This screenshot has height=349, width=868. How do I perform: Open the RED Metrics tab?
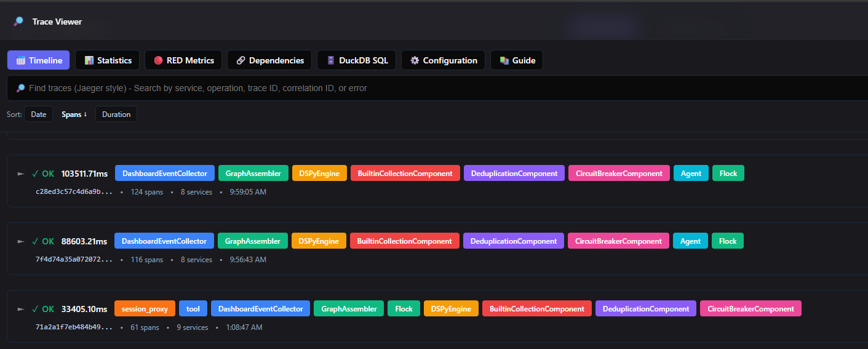183,60
